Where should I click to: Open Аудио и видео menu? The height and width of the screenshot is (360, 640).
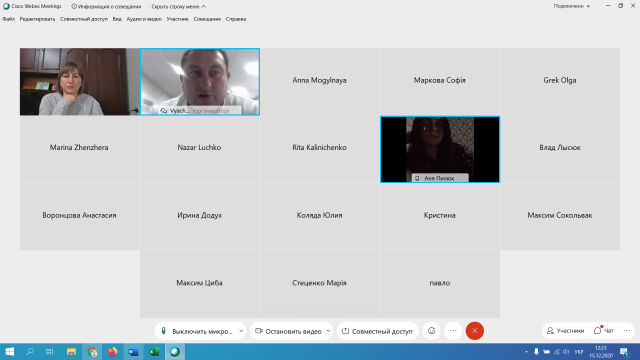[144, 19]
